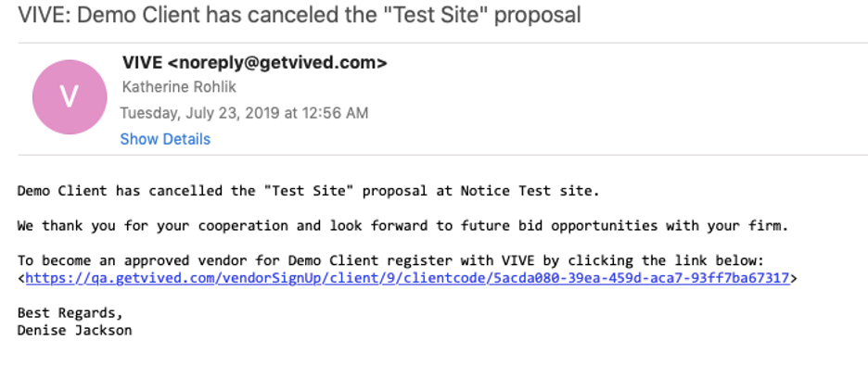The width and height of the screenshot is (868, 391).
Task: Click the word "proposal" in the subject
Action: pyautogui.click(x=537, y=16)
